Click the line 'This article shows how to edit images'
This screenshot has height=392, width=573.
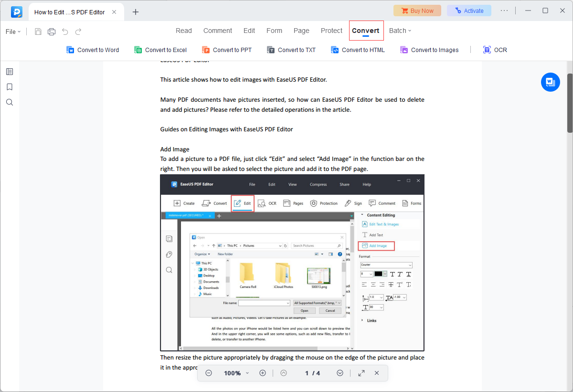244,80
